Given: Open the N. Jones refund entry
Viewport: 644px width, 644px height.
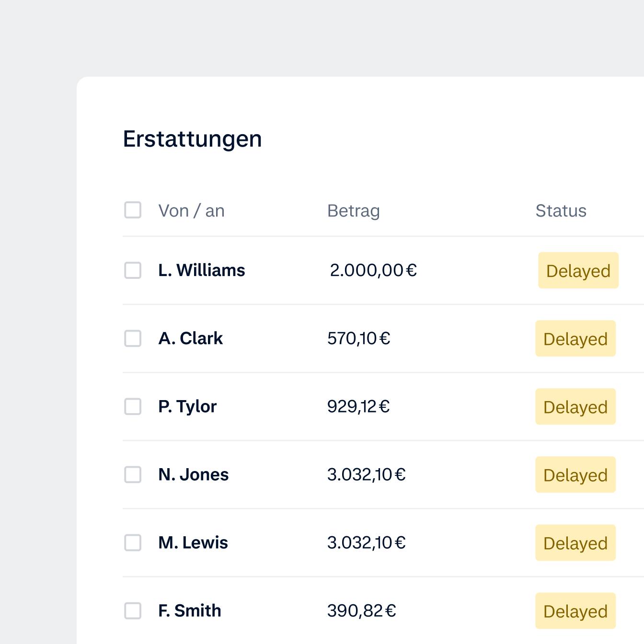Looking at the screenshot, I should pyautogui.click(x=193, y=474).
